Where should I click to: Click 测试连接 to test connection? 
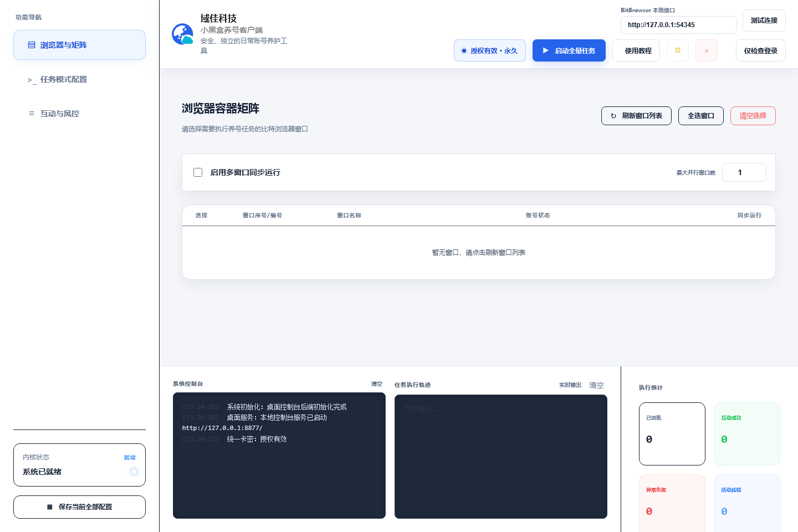click(x=764, y=21)
